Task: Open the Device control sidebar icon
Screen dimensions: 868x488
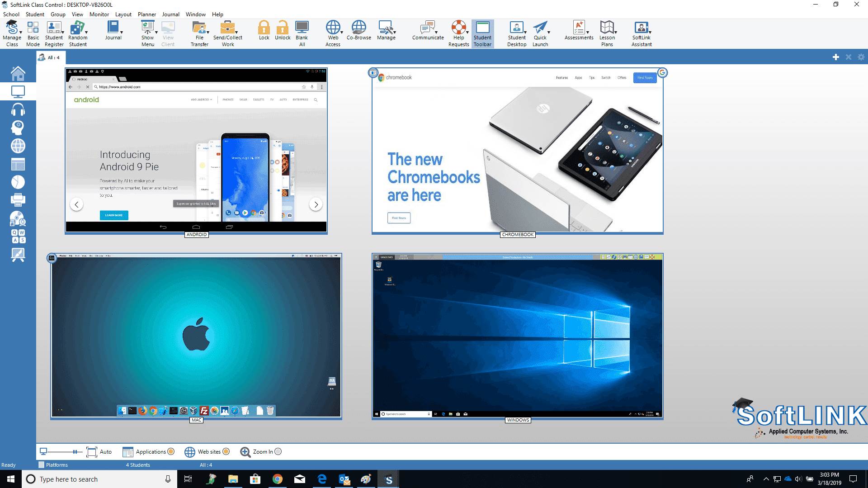Action: [18, 218]
